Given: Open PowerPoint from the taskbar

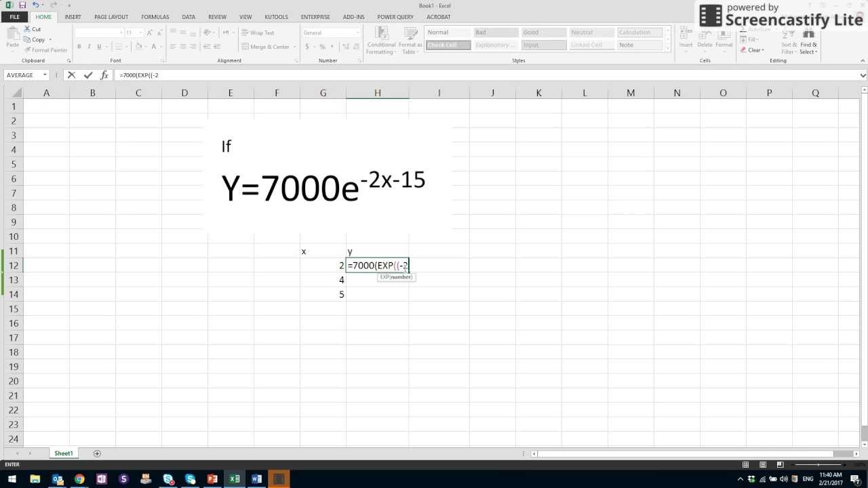Looking at the screenshot, I should click(x=212, y=479).
